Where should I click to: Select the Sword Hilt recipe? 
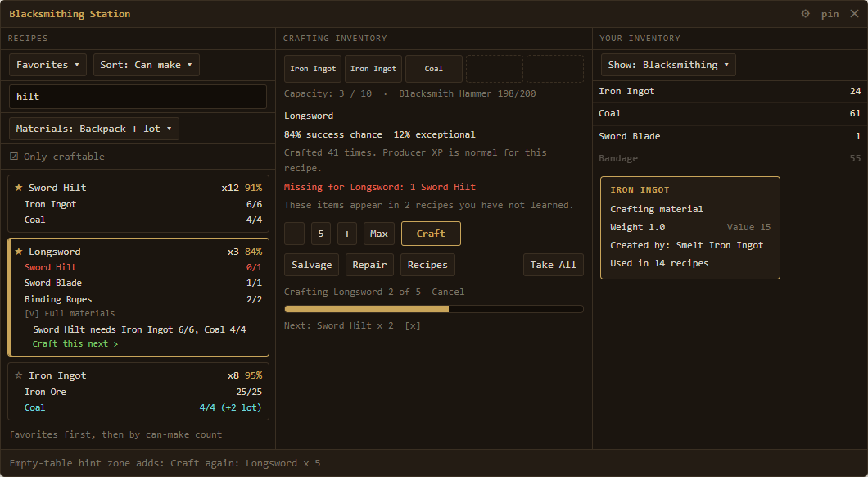pos(138,202)
